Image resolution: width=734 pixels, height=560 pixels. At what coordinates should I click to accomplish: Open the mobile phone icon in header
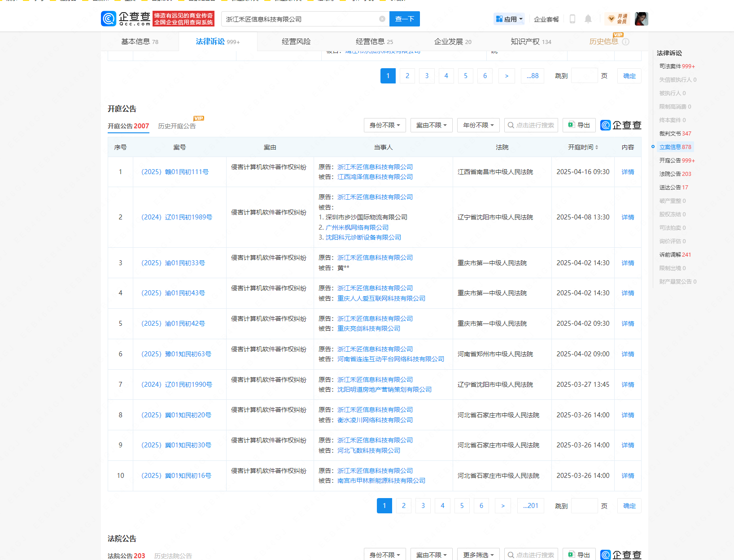point(572,19)
